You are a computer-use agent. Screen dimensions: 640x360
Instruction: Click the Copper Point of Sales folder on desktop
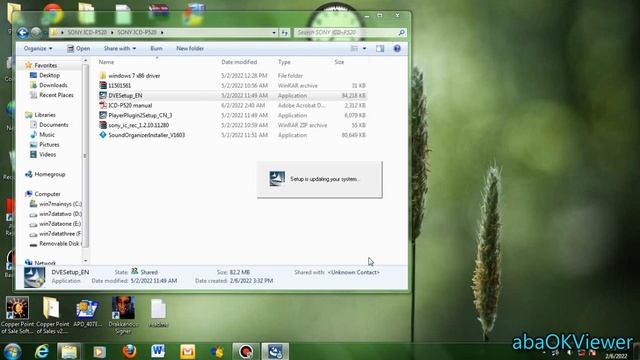coord(52,315)
